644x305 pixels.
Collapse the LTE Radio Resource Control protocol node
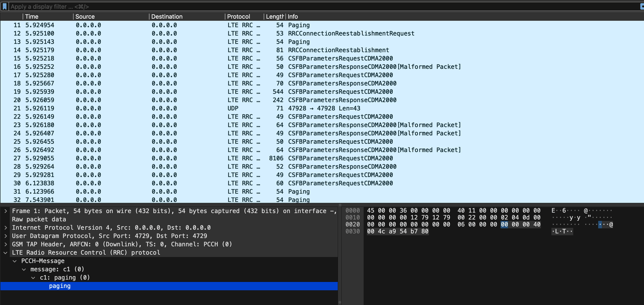pos(6,252)
